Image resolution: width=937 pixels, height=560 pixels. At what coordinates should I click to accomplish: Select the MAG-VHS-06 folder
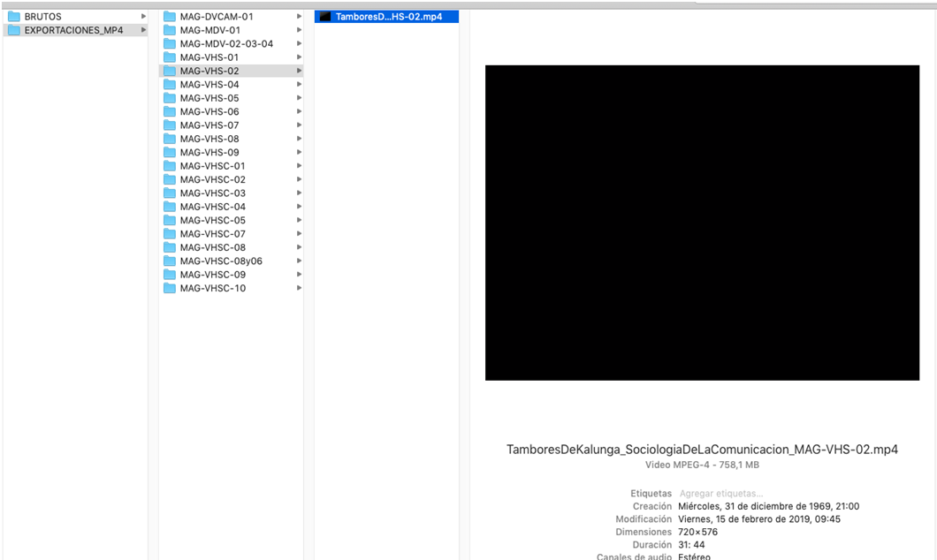click(209, 112)
